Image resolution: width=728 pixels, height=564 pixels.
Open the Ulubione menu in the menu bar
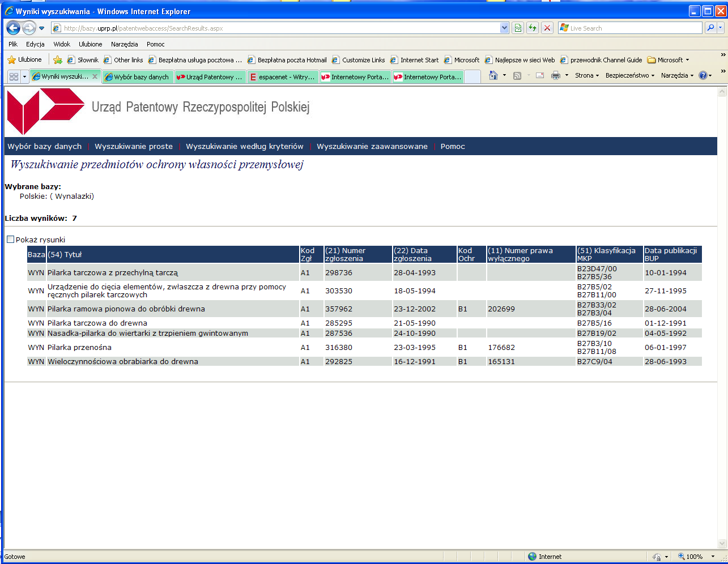(91, 44)
